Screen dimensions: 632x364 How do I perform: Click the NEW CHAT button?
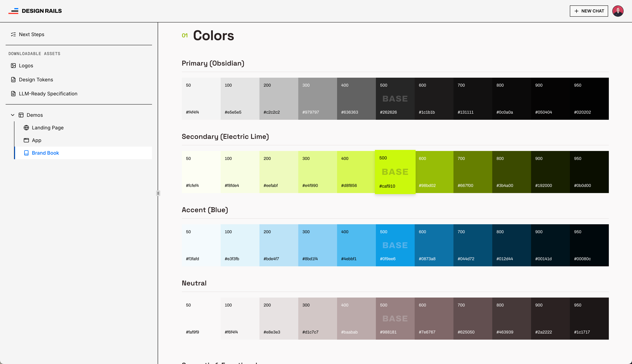coord(589,11)
